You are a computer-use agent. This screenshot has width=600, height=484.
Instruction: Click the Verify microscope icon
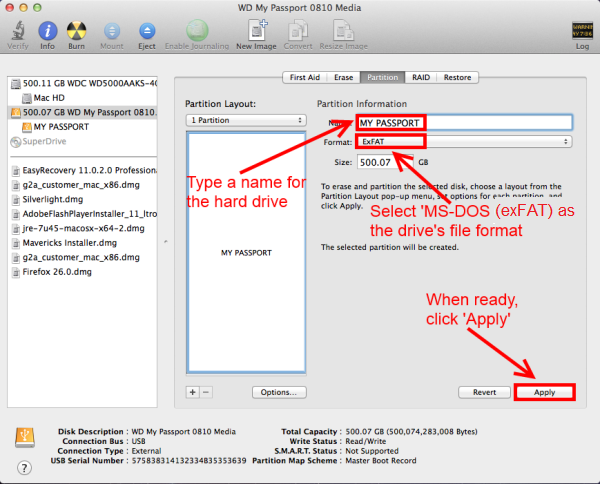(18, 31)
